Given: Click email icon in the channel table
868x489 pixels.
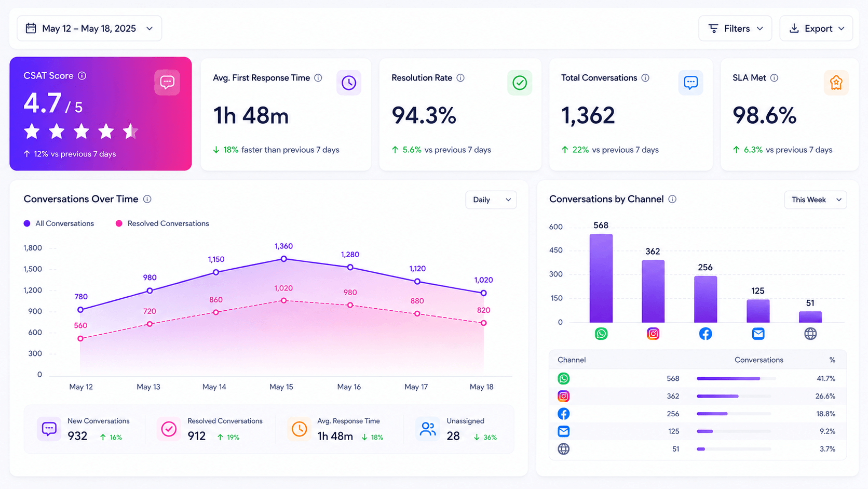Looking at the screenshot, I should click(x=563, y=431).
